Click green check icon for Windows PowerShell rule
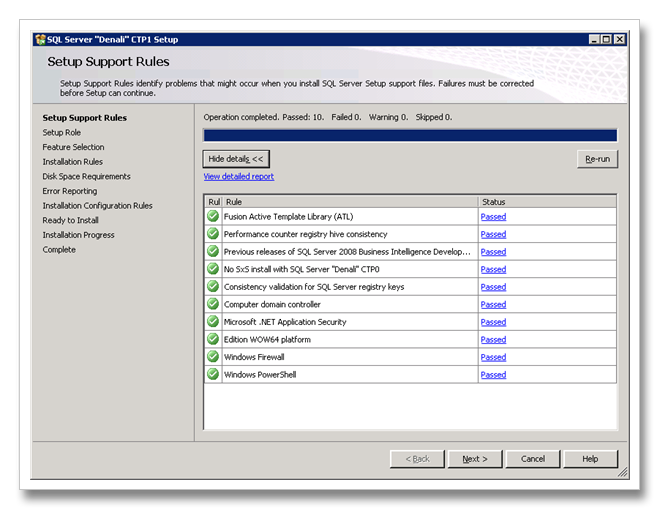 (x=213, y=374)
